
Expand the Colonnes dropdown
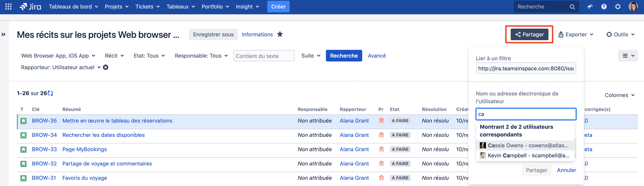point(619,95)
